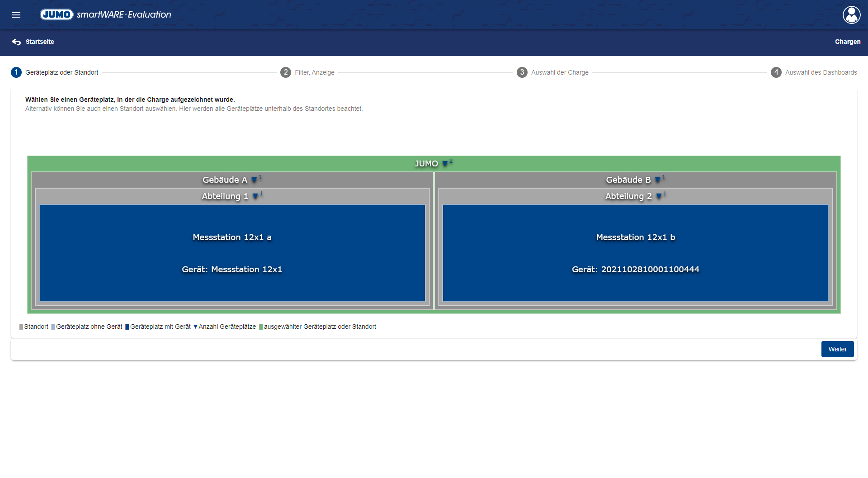Select the Gebäude A location header
The height and width of the screenshot is (478, 868).
pyautogui.click(x=225, y=180)
